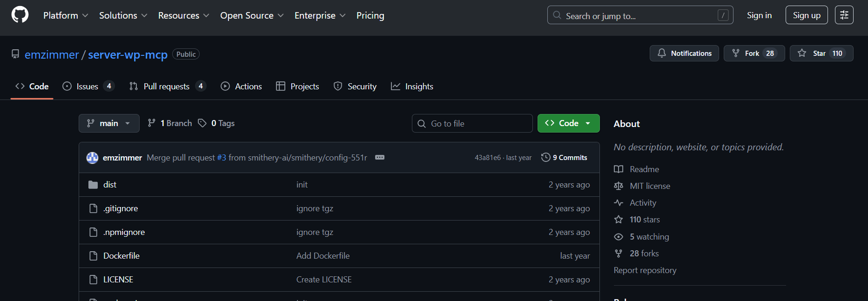
Task: Click the Go to file search box
Action: click(x=472, y=123)
